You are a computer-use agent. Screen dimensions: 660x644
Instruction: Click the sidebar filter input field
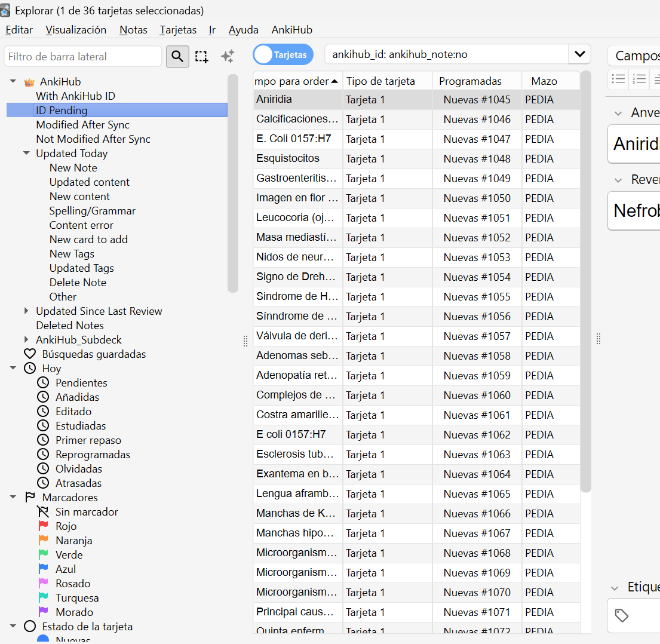[83, 56]
